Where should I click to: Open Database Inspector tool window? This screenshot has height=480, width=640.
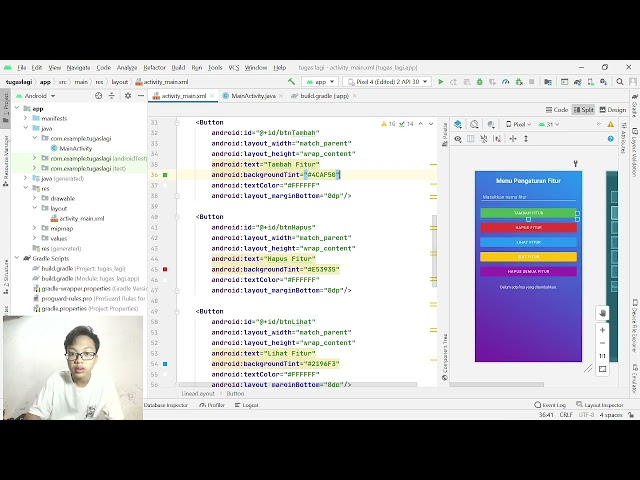pyautogui.click(x=166, y=405)
